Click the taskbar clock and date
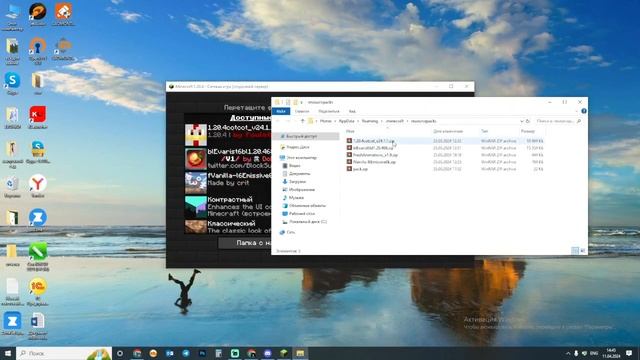640x360 pixels. [x=611, y=353]
